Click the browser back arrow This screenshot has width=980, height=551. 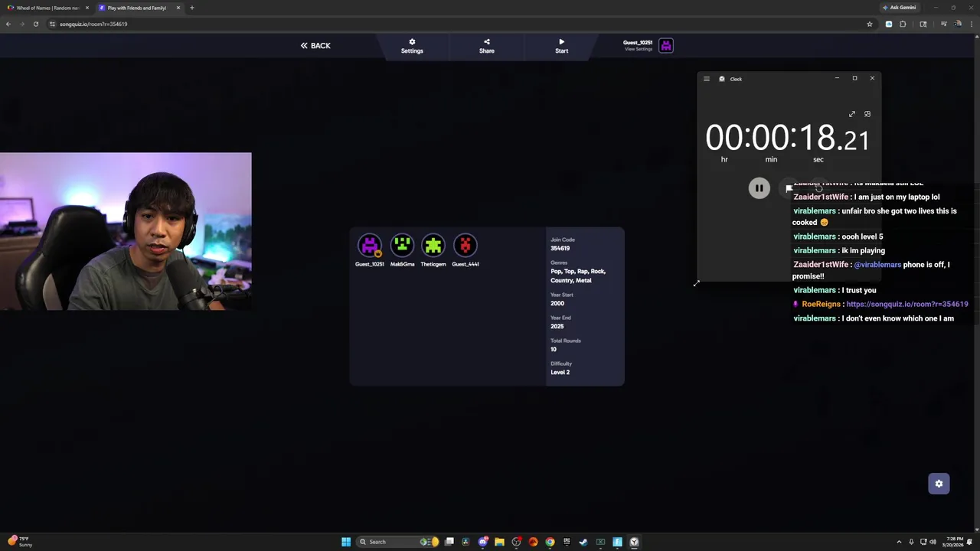(x=8, y=24)
